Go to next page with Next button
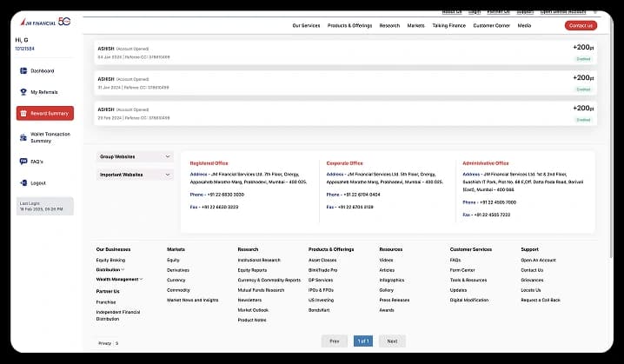 tap(392, 341)
